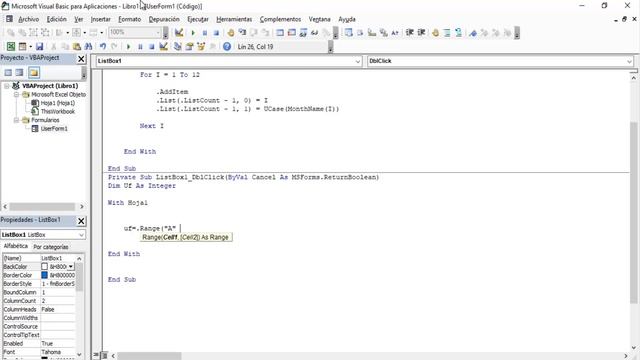Switch to the Alfabética tab
Image resolution: width=640 pixels, height=360 pixels.
pyautogui.click(x=16, y=246)
